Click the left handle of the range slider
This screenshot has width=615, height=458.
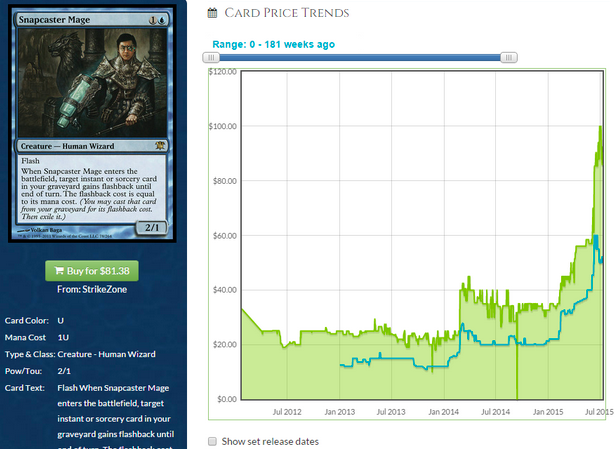click(x=211, y=58)
